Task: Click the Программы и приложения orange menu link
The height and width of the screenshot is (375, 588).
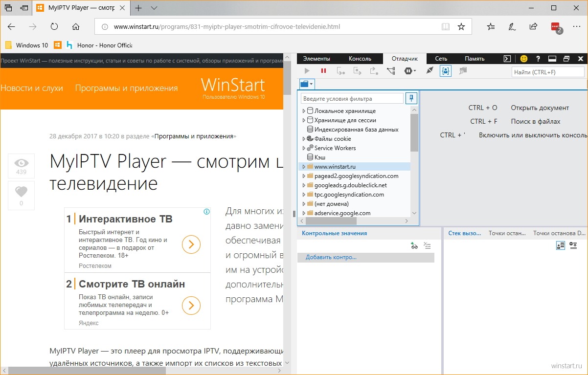Action: 126,88
